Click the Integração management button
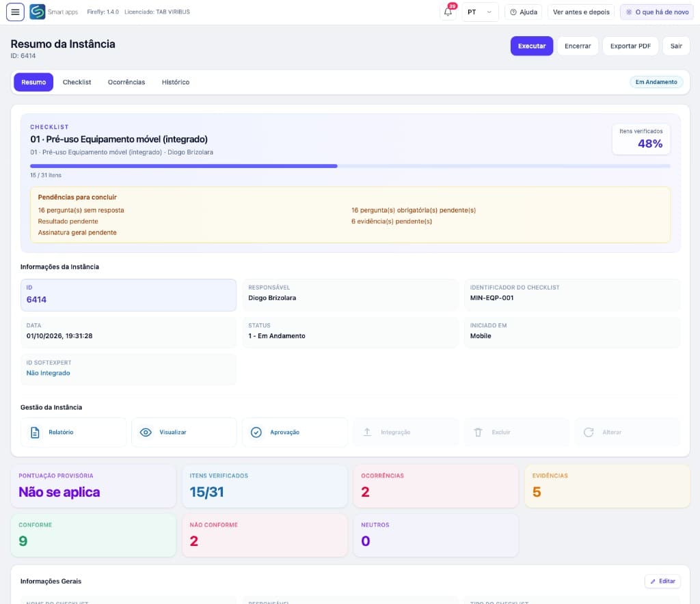This screenshot has height=604, width=700. (406, 433)
